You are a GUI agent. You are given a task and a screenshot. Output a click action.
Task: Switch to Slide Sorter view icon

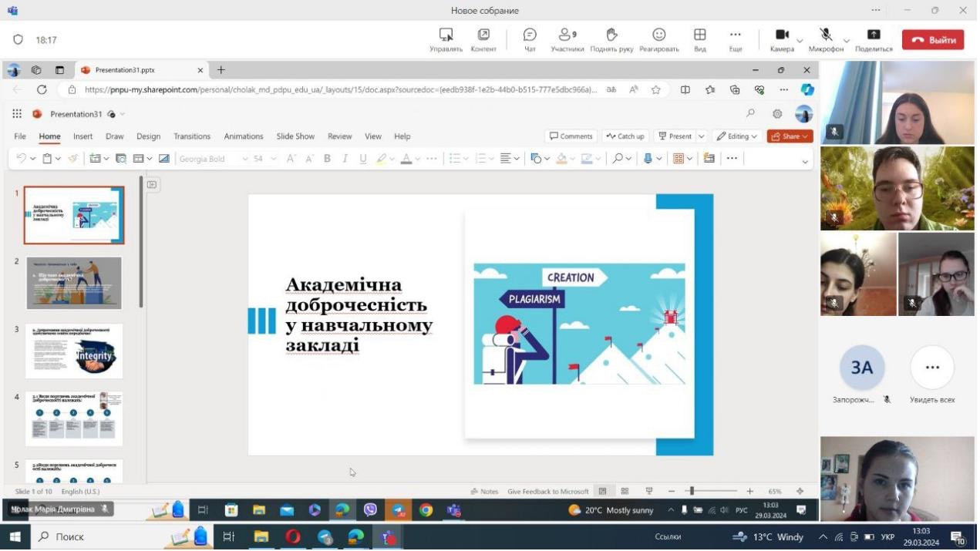point(626,492)
